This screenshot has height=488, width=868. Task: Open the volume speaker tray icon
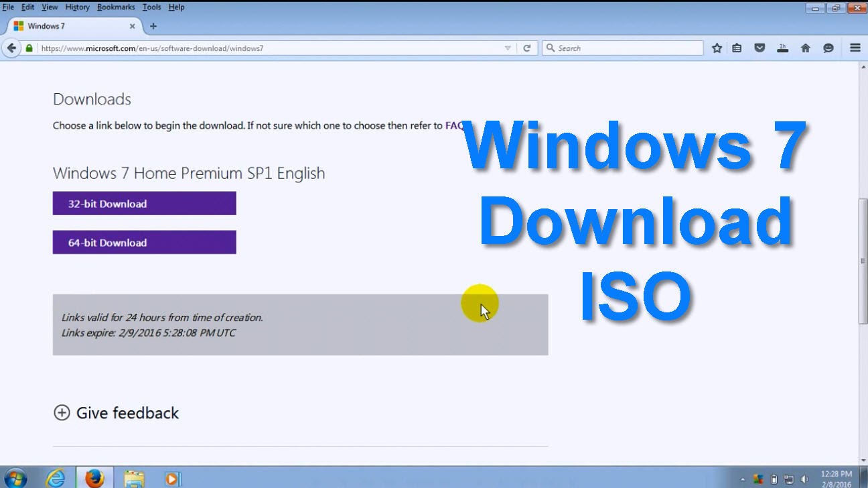click(x=804, y=479)
